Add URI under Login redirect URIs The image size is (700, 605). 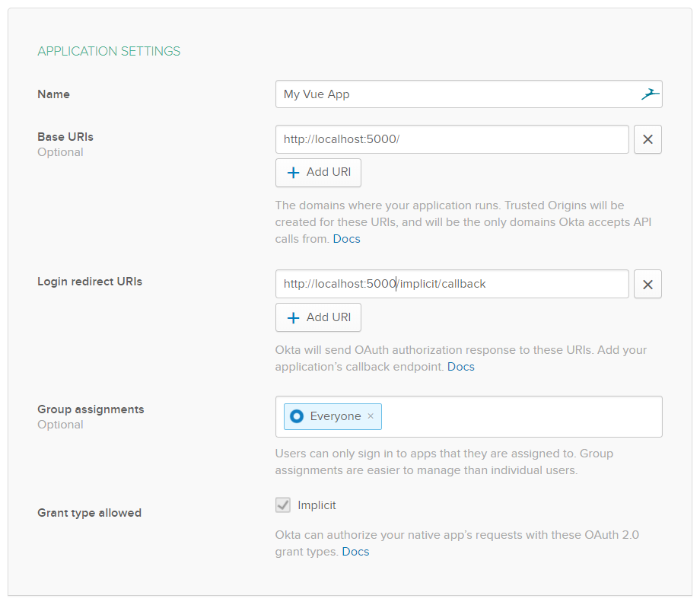(x=318, y=317)
